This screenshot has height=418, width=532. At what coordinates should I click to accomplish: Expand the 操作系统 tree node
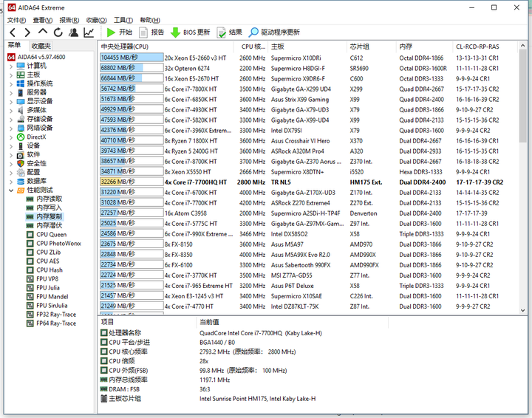point(11,84)
